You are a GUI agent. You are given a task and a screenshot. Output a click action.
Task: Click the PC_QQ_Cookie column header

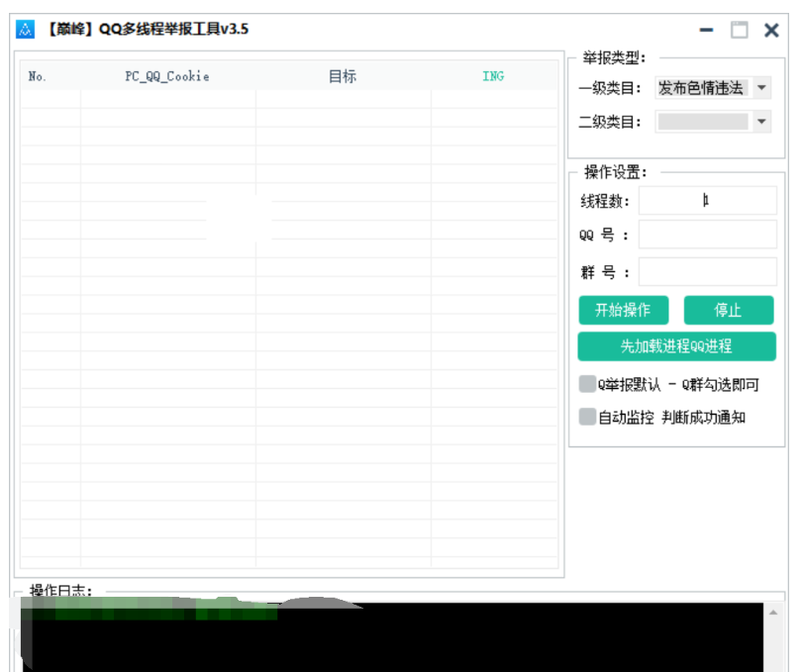[x=167, y=76]
